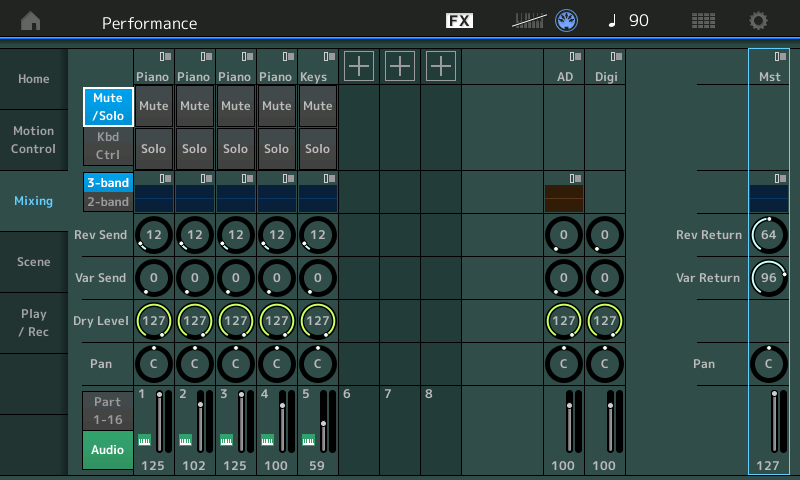This screenshot has width=800, height=480.
Task: Click the tempo value 90
Action: click(638, 21)
